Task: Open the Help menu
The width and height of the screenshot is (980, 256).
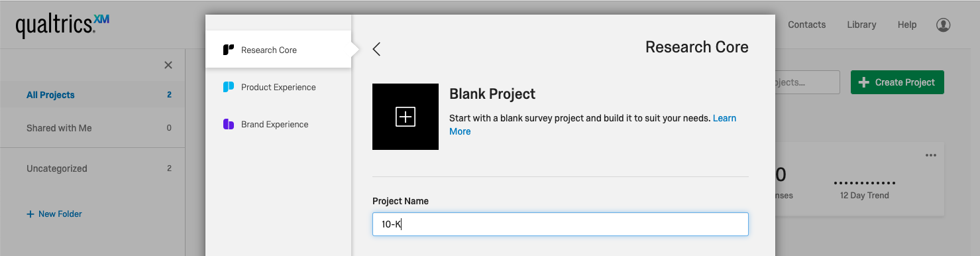Action: [907, 25]
